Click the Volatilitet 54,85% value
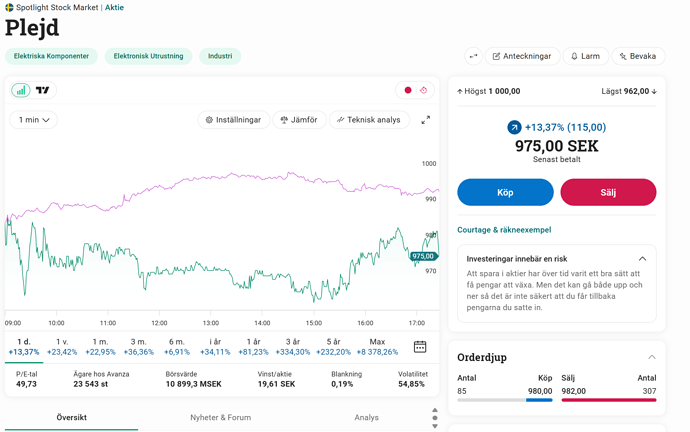Image resolution: width=690 pixels, height=432 pixels. pos(411,384)
